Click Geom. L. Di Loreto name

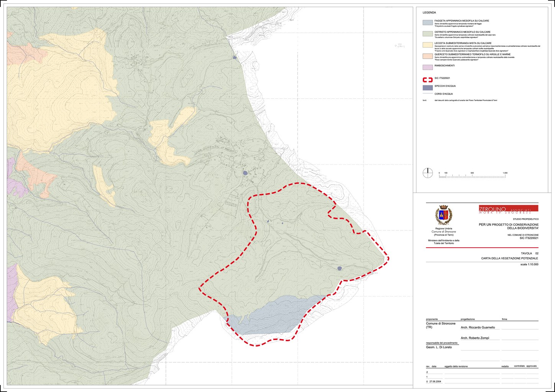[x=439, y=347]
